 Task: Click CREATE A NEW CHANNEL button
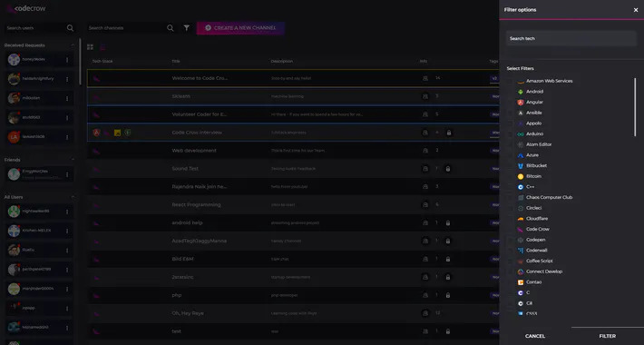tap(240, 28)
